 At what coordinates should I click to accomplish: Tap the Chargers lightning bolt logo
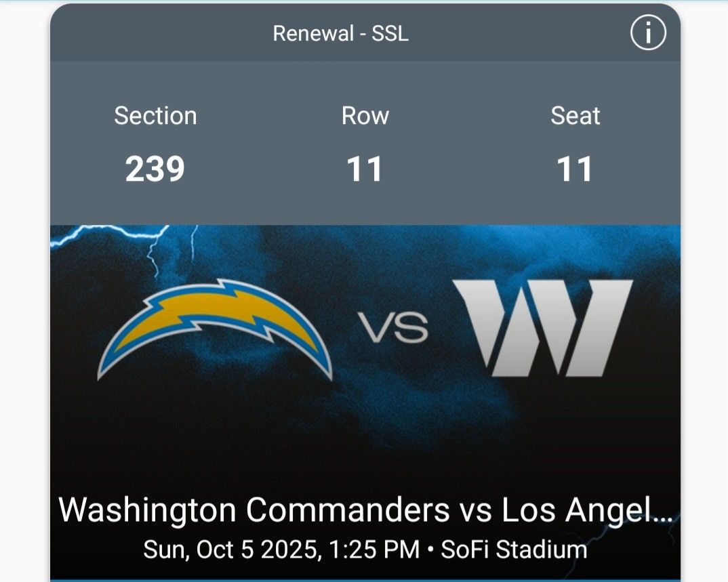tap(215, 328)
